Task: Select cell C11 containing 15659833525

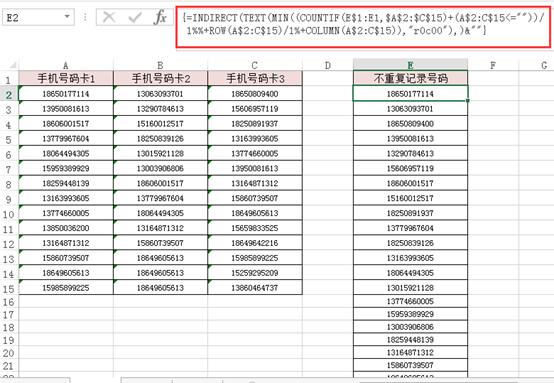Action: [x=255, y=228]
